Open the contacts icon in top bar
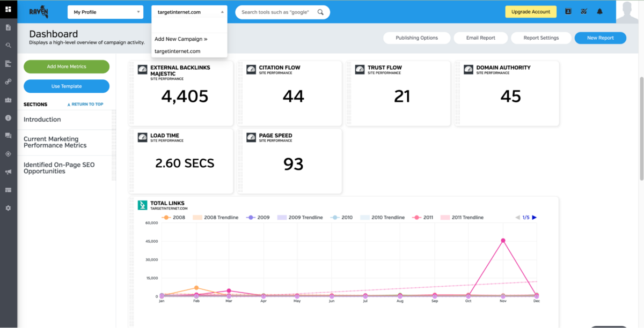The height and width of the screenshot is (328, 644). click(568, 12)
